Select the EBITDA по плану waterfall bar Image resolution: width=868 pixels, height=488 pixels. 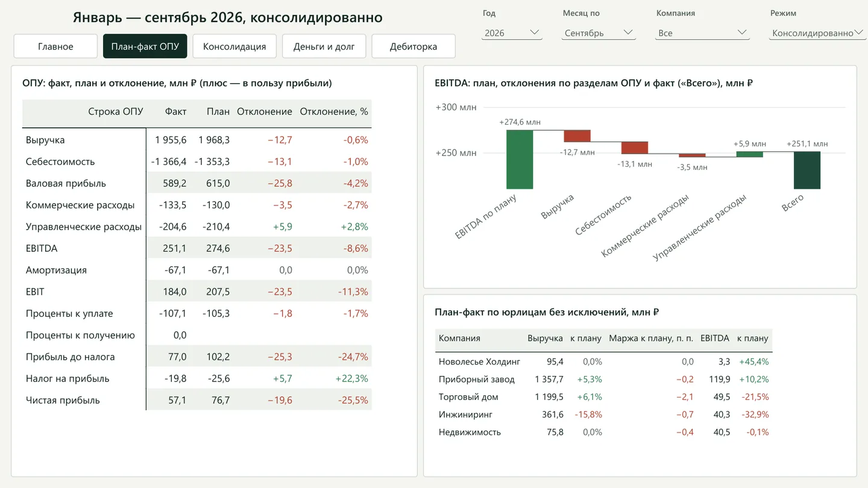(x=520, y=159)
